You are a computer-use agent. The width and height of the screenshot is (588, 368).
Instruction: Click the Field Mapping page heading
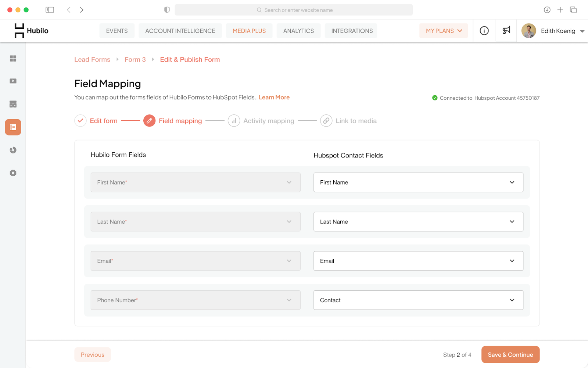(108, 84)
